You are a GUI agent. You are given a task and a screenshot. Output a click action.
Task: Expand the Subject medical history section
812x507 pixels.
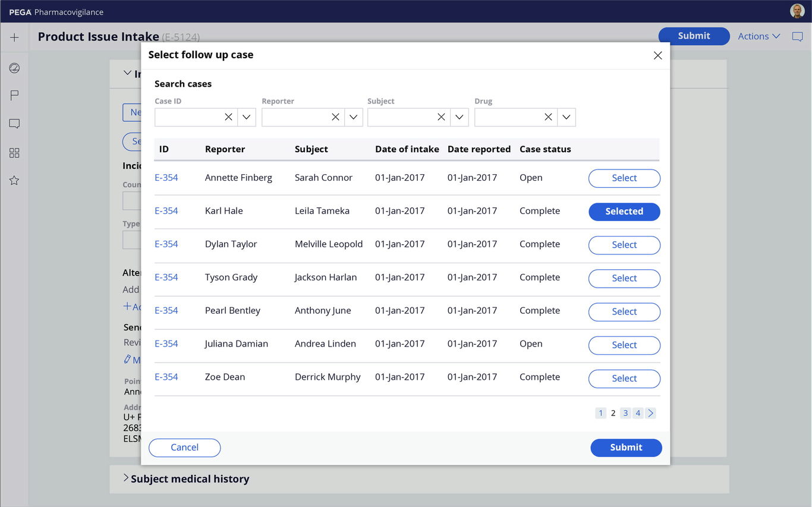pyautogui.click(x=189, y=478)
